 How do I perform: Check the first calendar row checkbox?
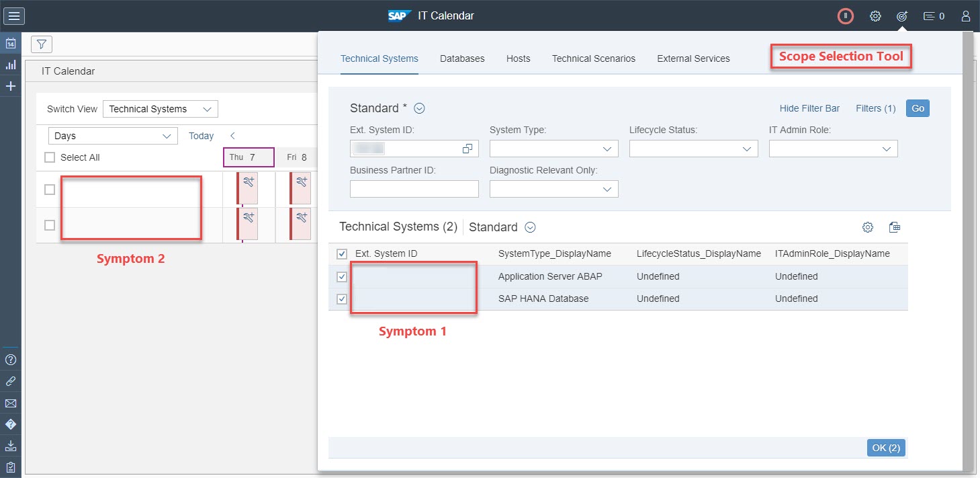(x=50, y=190)
